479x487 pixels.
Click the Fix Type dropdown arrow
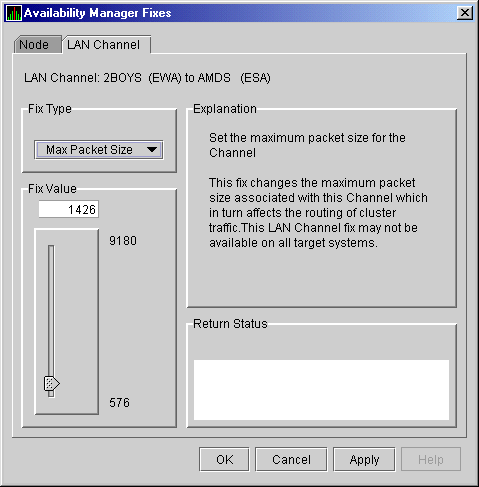pos(152,150)
